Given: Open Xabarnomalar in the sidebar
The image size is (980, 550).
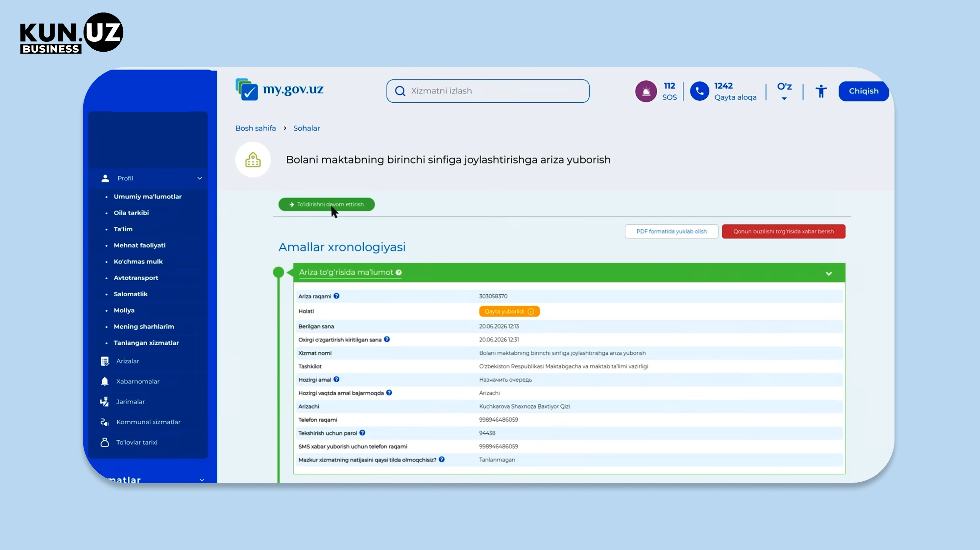Looking at the screenshot, I should tap(137, 381).
